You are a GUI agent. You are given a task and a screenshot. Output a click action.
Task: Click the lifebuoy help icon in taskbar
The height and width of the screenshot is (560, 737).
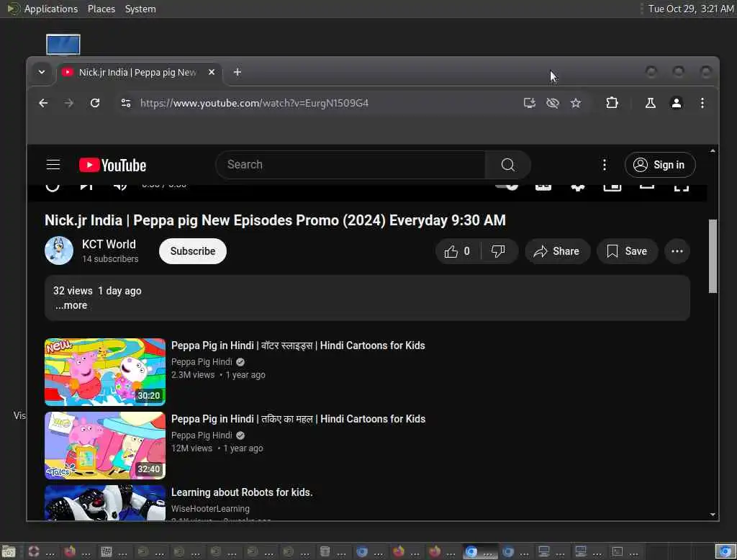pos(33,551)
